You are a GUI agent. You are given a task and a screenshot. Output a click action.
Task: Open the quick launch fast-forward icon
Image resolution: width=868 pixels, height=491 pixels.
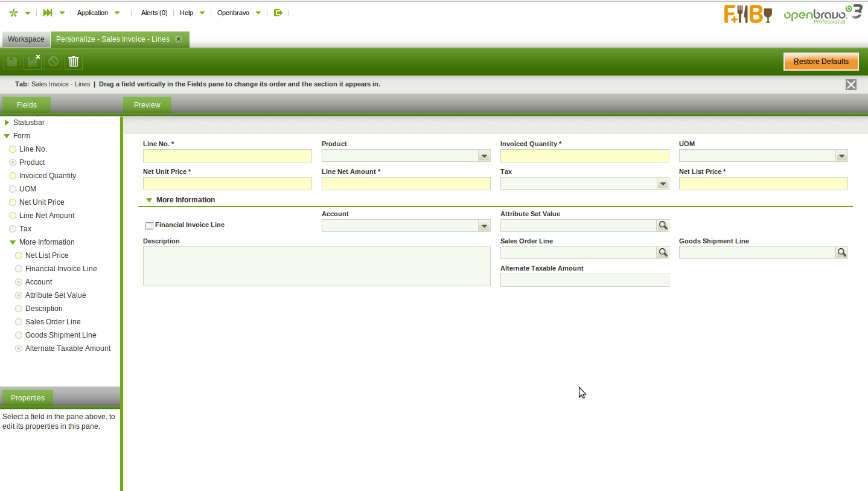pos(48,13)
